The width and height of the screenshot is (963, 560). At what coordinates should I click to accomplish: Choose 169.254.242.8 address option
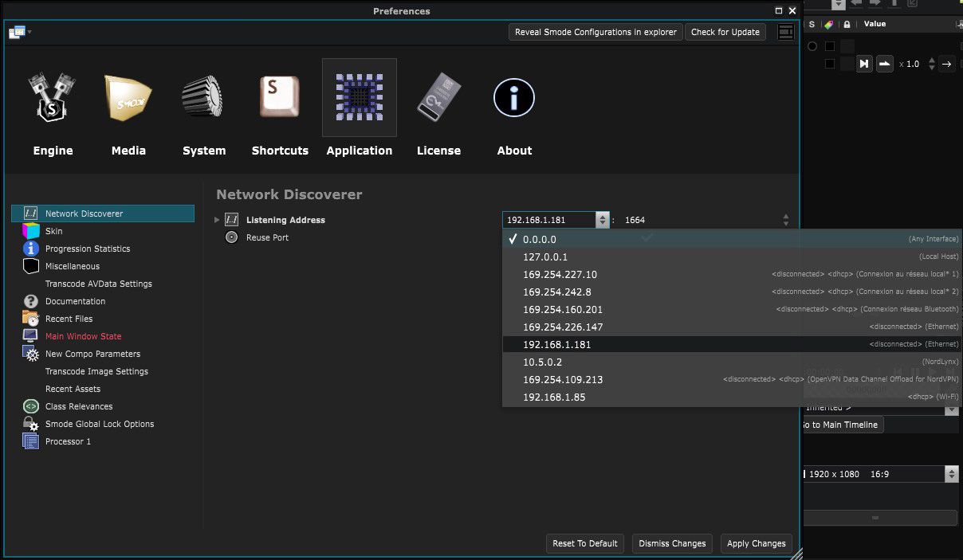(733, 292)
